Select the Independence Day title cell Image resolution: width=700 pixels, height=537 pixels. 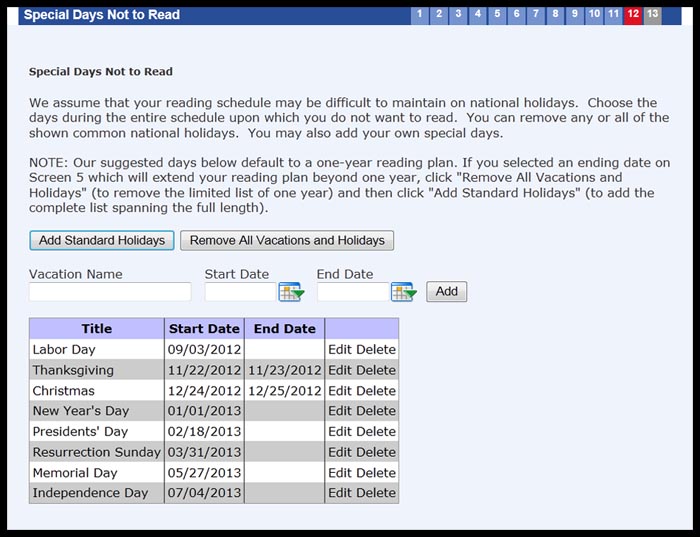tap(97, 493)
